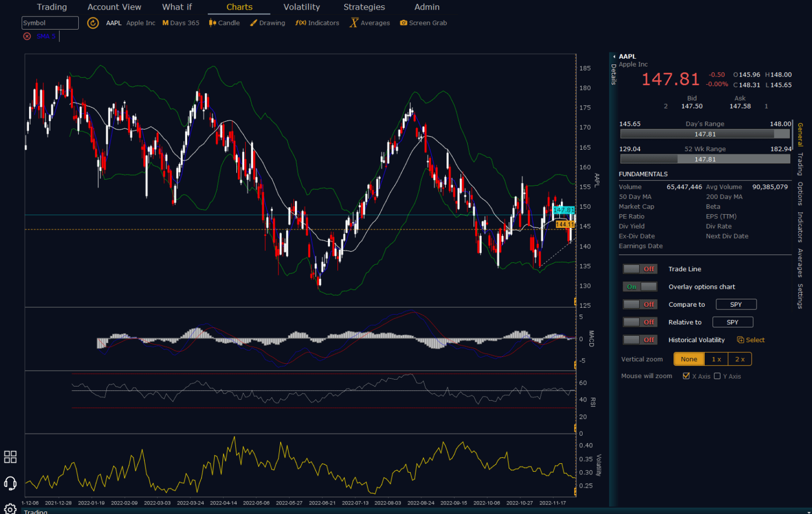
Task: Turn on the Trade Line toggle
Action: coord(640,269)
